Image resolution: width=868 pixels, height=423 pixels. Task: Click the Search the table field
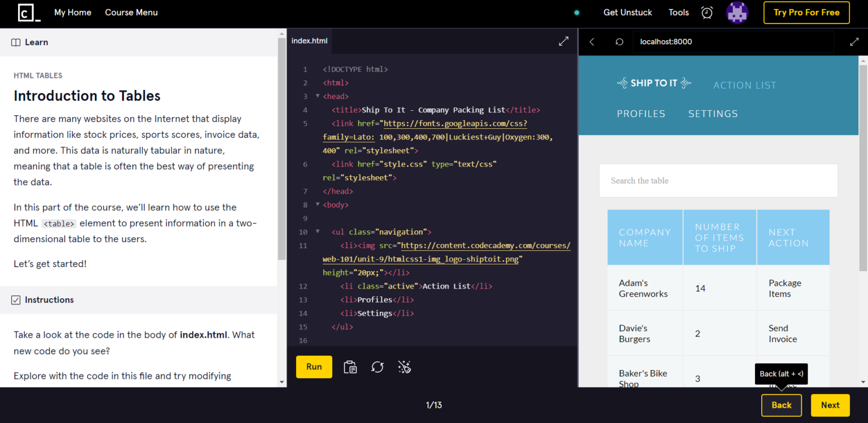click(x=718, y=180)
